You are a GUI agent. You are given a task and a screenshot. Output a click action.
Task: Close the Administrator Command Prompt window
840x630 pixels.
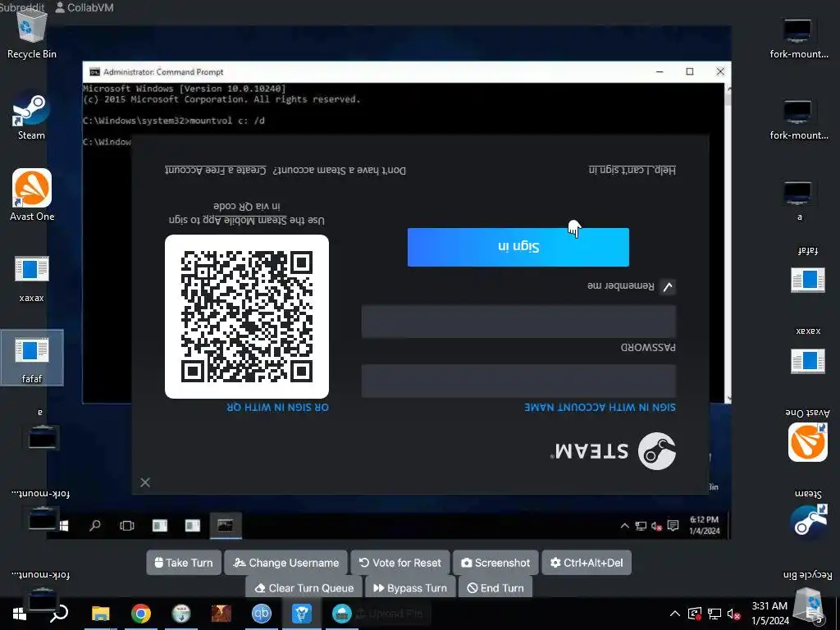720,72
